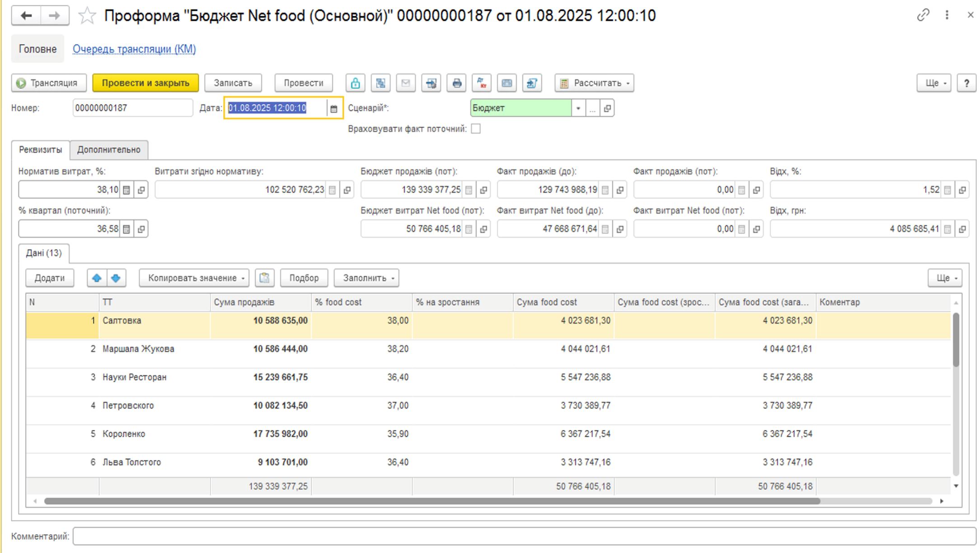Click Провести и закрыть button
980x553 pixels.
pyautogui.click(x=145, y=83)
